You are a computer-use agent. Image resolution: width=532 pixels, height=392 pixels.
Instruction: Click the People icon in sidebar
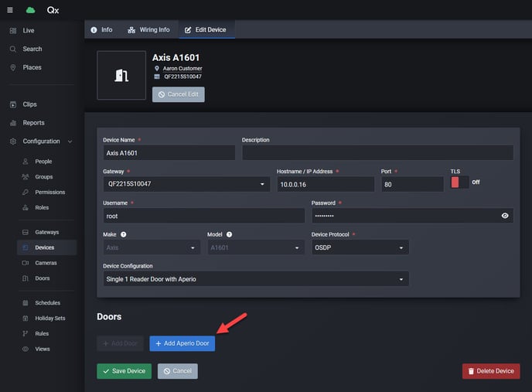[26, 162]
